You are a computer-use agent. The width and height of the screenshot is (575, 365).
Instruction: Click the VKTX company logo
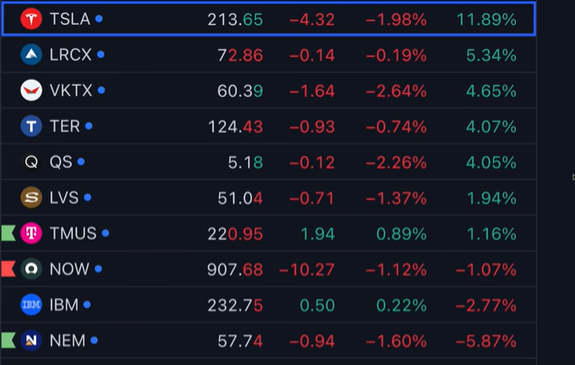pyautogui.click(x=31, y=90)
